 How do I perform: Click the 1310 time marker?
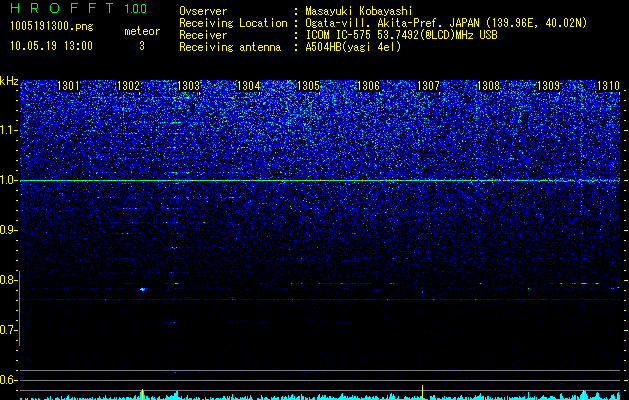click(x=608, y=86)
